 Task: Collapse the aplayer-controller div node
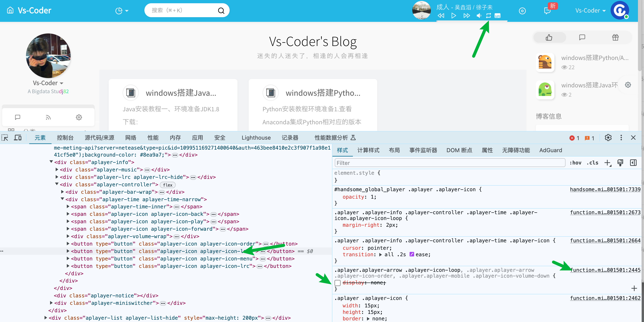pyautogui.click(x=57, y=184)
